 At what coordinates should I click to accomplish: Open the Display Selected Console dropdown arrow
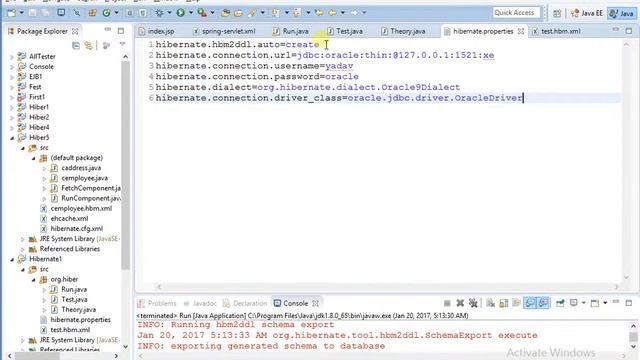pyautogui.click(x=584, y=303)
